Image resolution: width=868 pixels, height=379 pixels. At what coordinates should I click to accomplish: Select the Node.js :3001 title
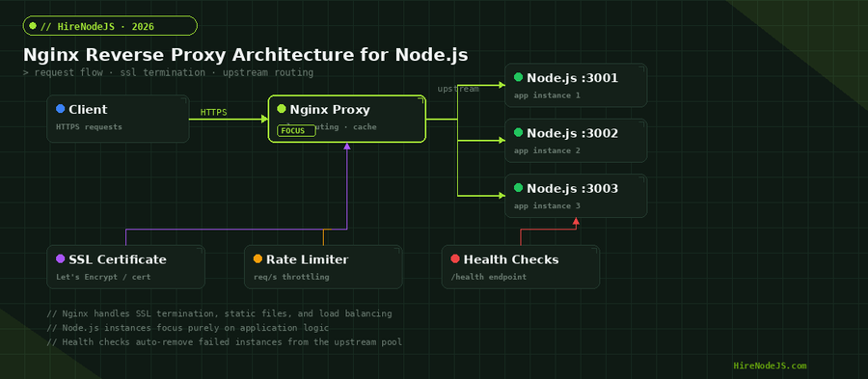pos(572,78)
